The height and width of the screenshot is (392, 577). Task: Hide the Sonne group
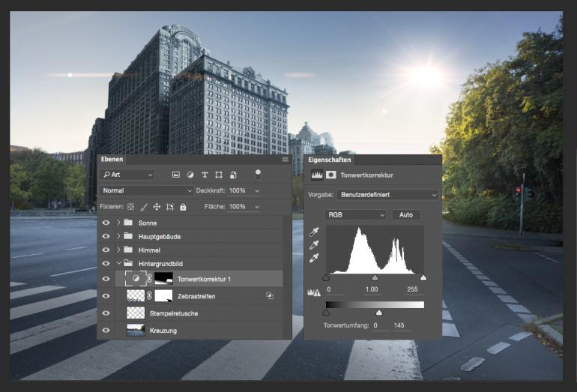point(106,223)
